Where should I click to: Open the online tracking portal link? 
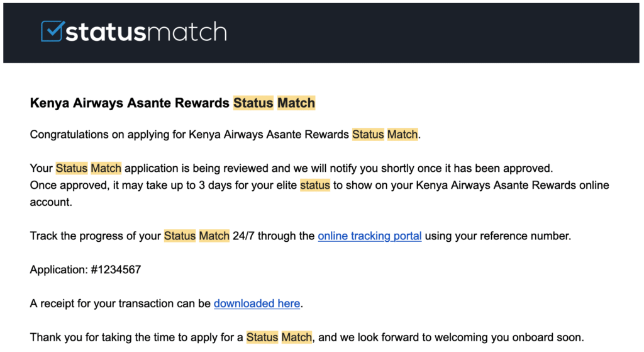pyautogui.click(x=369, y=236)
